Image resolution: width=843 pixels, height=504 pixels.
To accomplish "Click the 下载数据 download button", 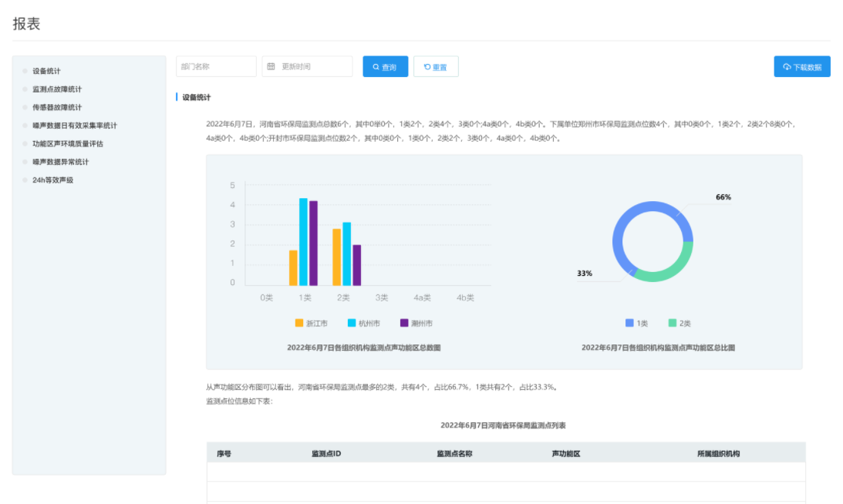I will click(801, 66).
